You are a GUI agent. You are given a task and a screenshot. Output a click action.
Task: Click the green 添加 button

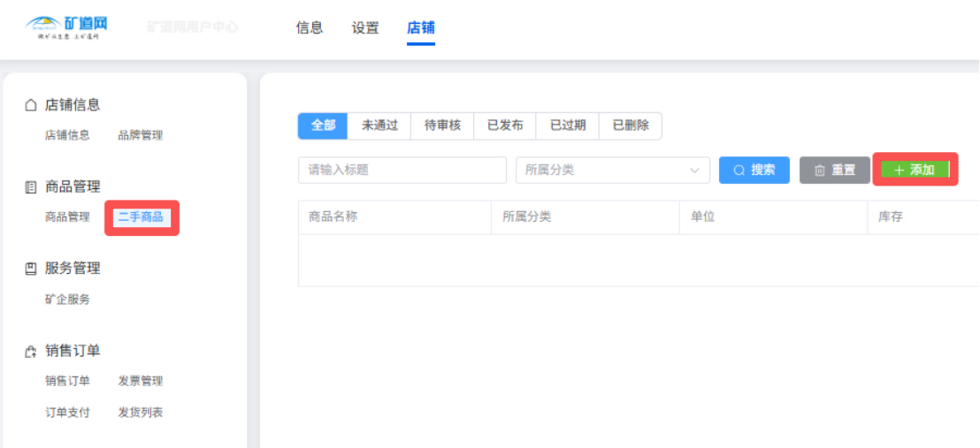(x=915, y=170)
